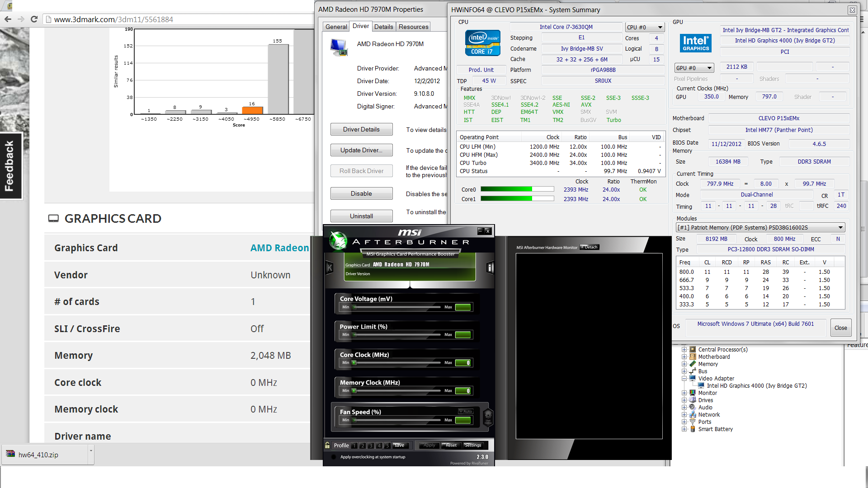Click the Core Clock slider
This screenshot has width=868, height=488.
pyautogui.click(x=397, y=363)
